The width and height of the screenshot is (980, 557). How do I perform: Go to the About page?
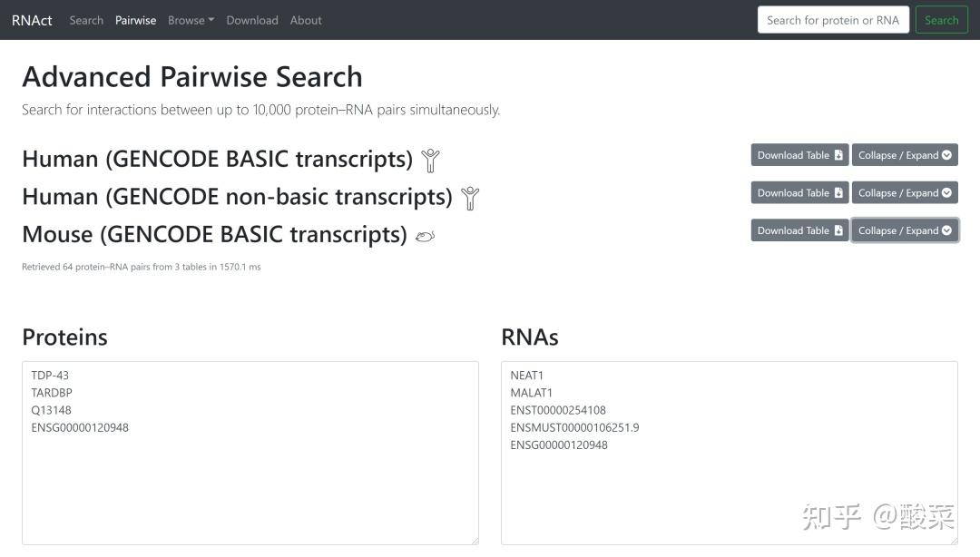(x=306, y=20)
